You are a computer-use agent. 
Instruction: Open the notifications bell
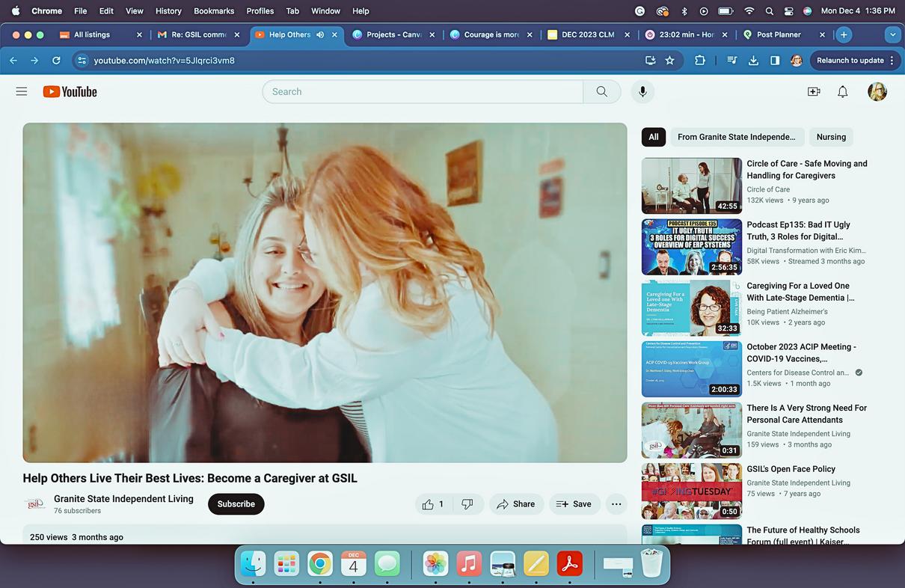click(843, 91)
